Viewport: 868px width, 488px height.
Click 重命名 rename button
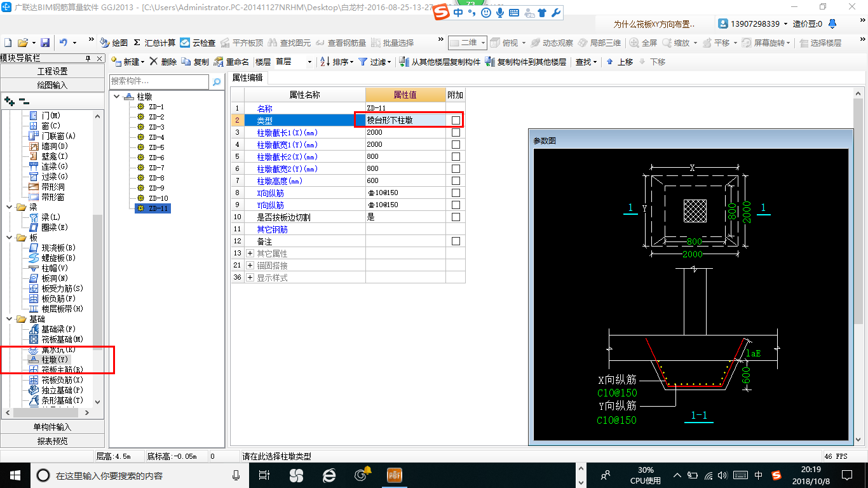[x=231, y=62]
